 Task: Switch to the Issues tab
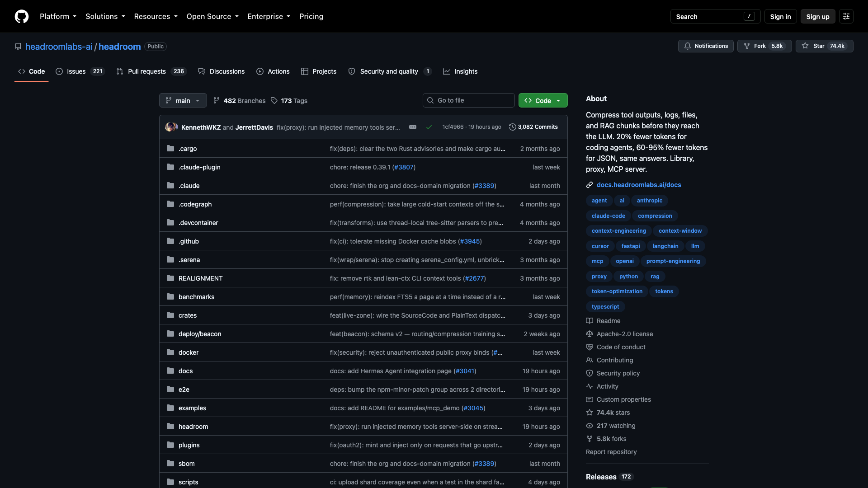tap(80, 71)
